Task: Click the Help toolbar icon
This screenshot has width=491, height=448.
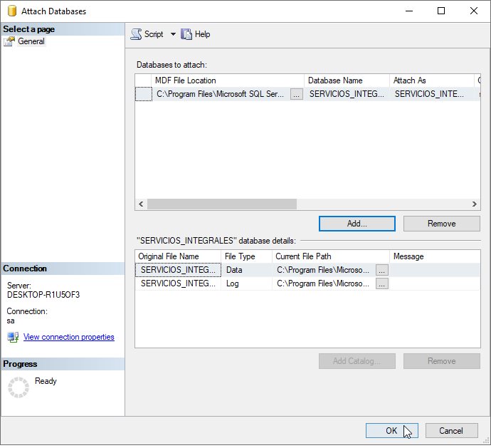Action: click(187, 34)
